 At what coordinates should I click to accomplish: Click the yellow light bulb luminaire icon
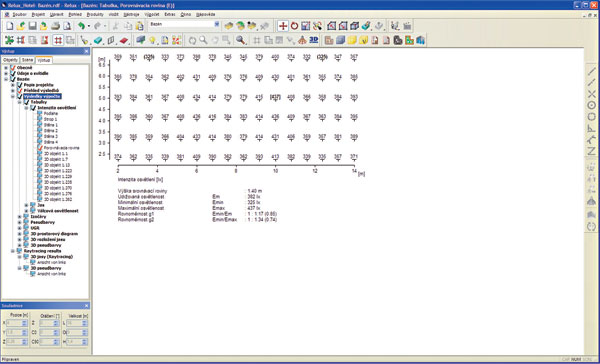(152, 40)
